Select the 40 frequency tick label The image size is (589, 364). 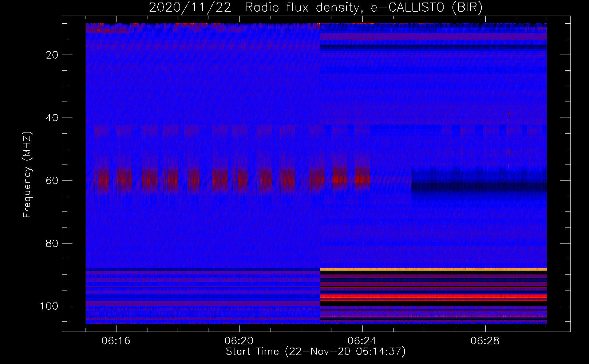tap(51, 118)
